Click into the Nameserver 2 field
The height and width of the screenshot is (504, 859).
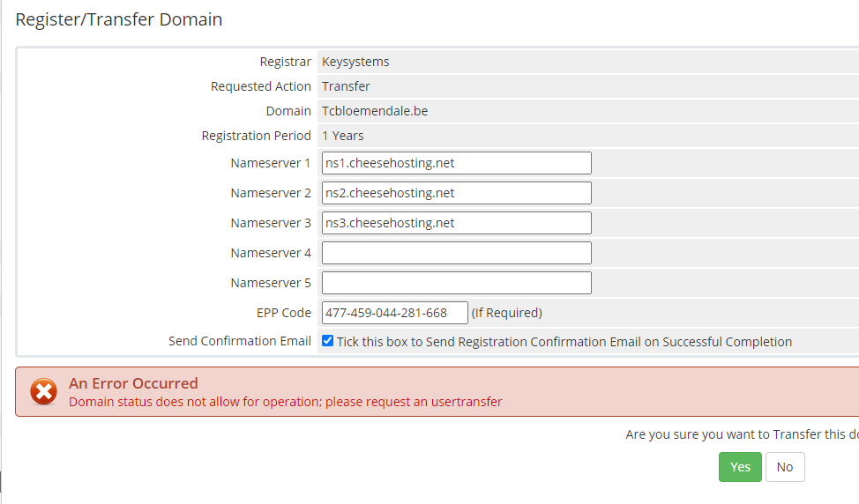456,193
